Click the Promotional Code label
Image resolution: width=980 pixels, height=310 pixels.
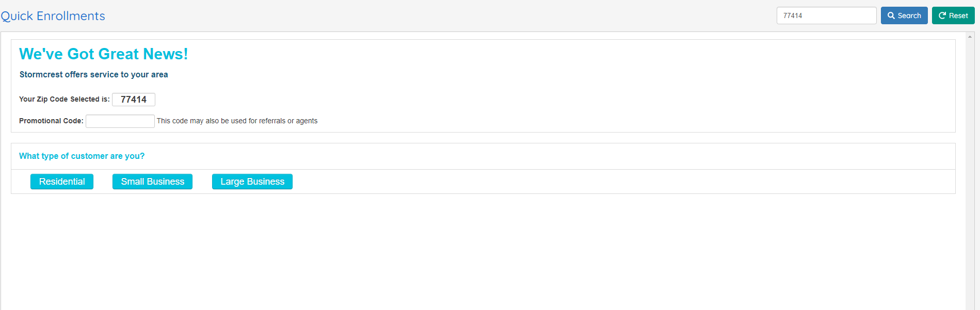pos(51,121)
